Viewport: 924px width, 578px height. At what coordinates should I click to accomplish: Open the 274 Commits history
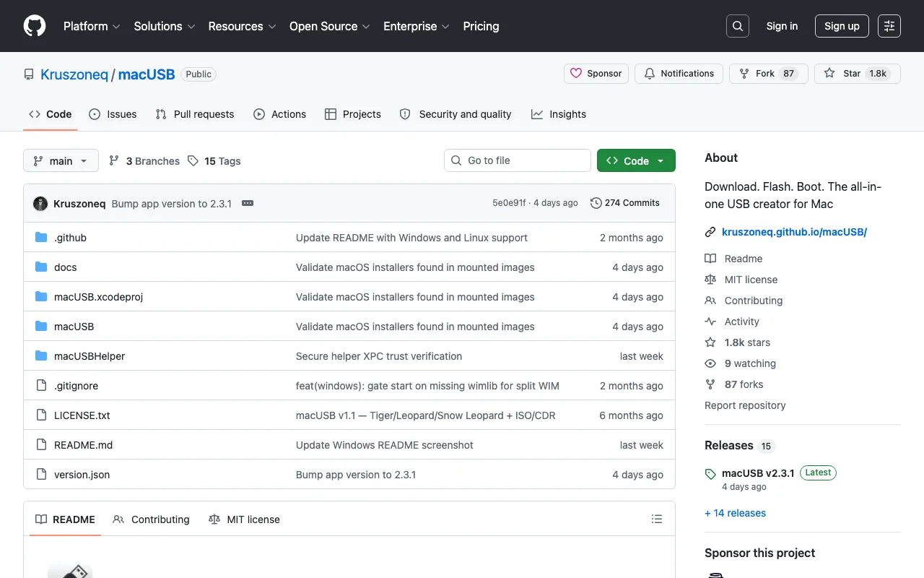[625, 203]
